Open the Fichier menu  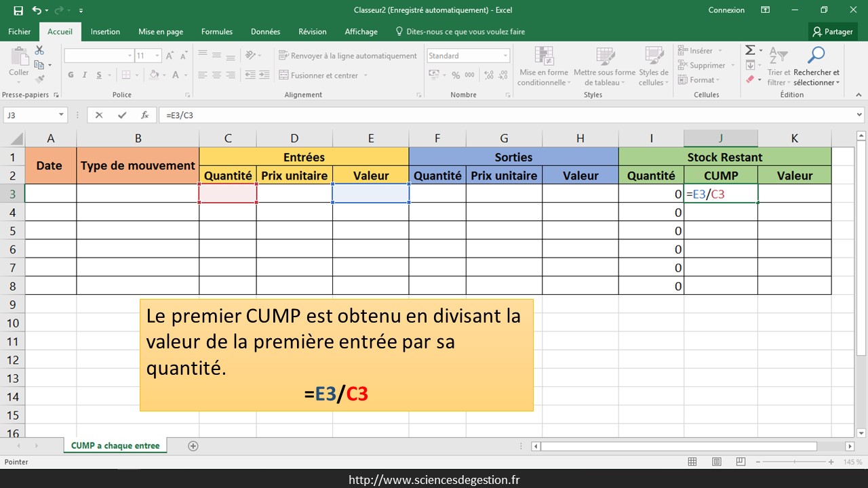coord(20,32)
